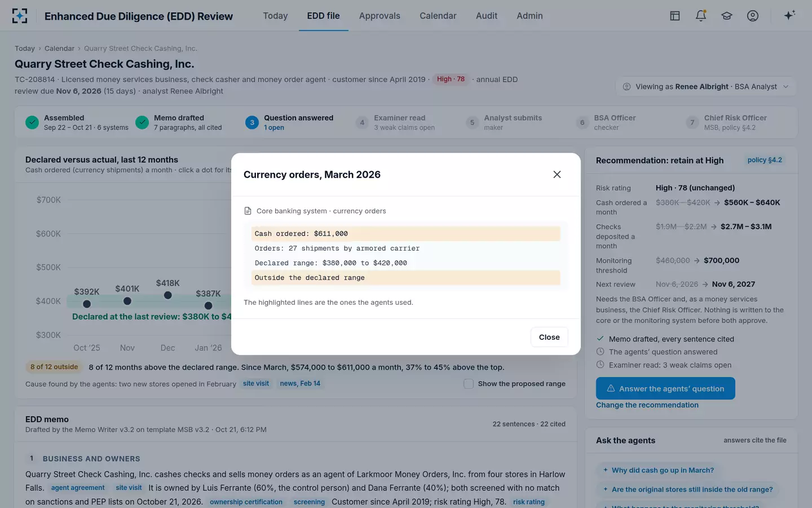Open the graduation cap training icon

(x=727, y=16)
